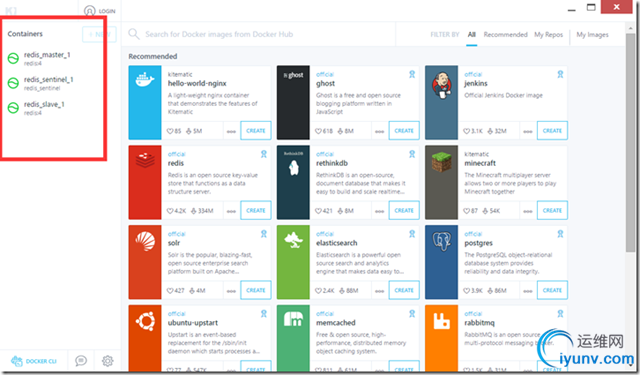Create the solr container

pyautogui.click(x=256, y=290)
